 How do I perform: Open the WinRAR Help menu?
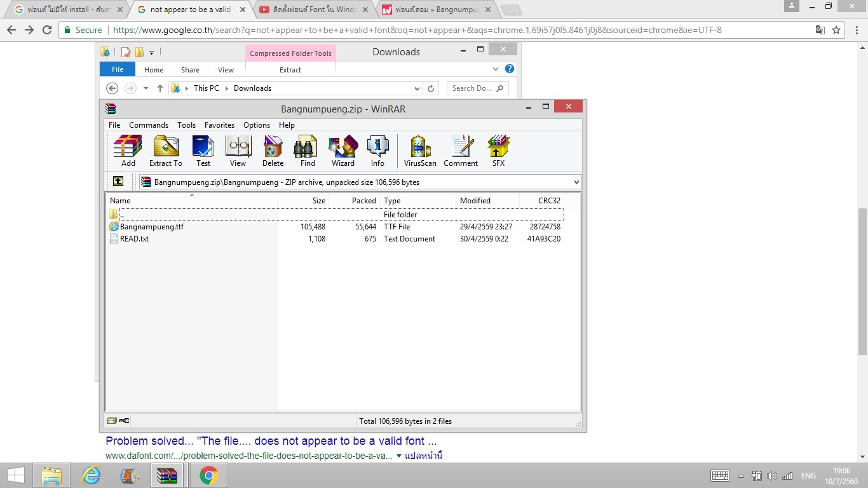(x=287, y=125)
